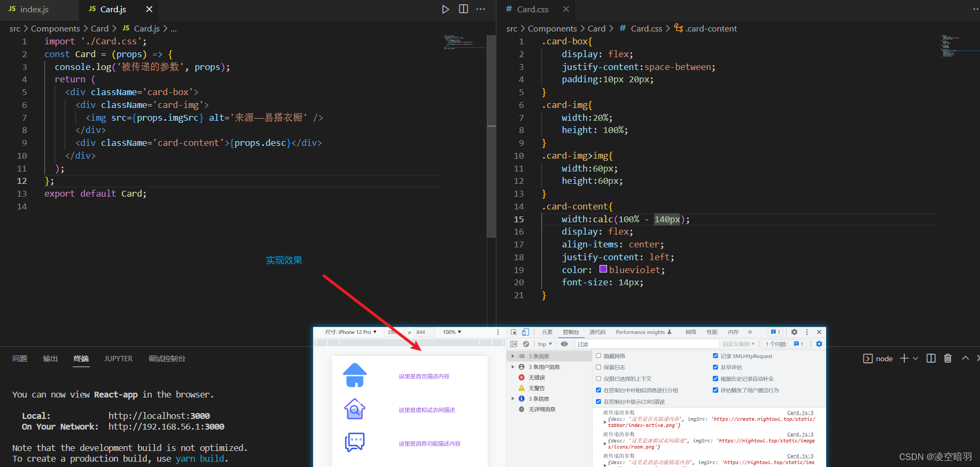Open the 自定义级别 log level dropdown

point(738,344)
